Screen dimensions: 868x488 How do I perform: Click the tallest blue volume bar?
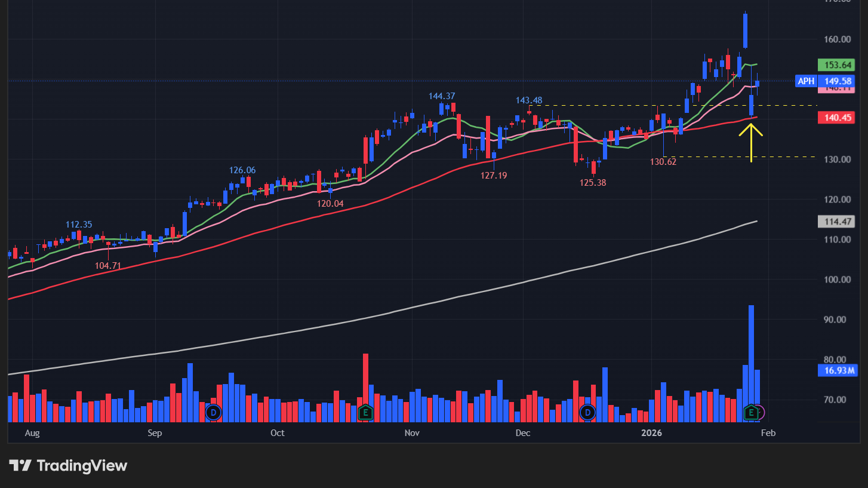click(x=751, y=358)
